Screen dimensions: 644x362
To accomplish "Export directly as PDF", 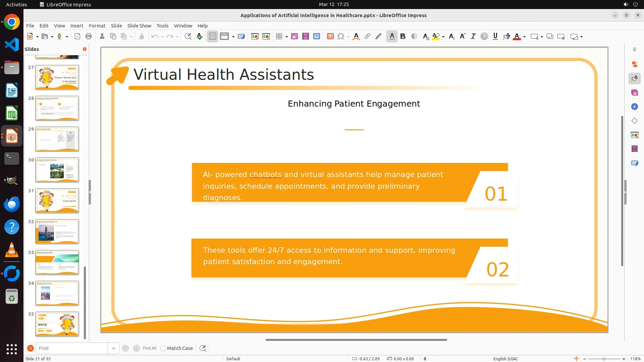I will pyautogui.click(x=77, y=37).
